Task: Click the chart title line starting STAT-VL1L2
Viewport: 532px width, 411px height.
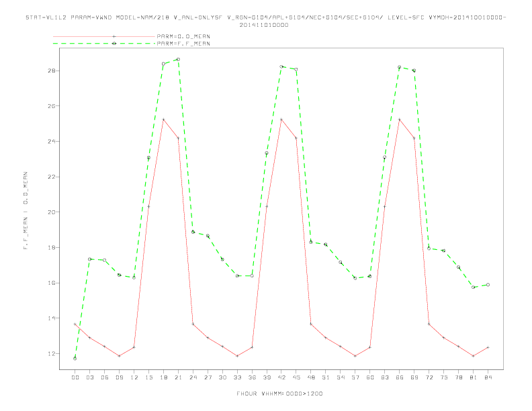Action: click(265, 17)
